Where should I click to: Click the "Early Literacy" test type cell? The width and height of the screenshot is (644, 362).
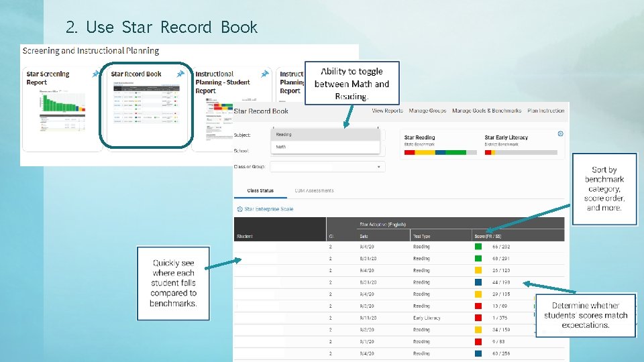(x=427, y=318)
